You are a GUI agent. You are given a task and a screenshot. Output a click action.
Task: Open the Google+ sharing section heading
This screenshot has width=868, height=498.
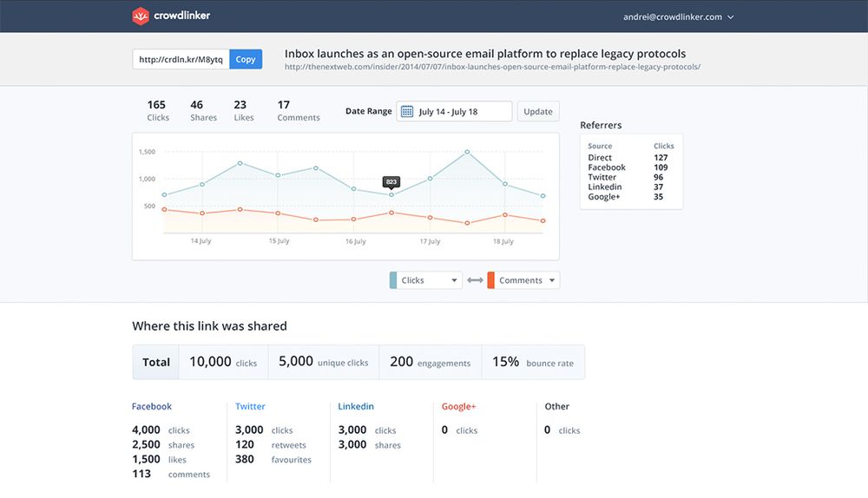458,406
